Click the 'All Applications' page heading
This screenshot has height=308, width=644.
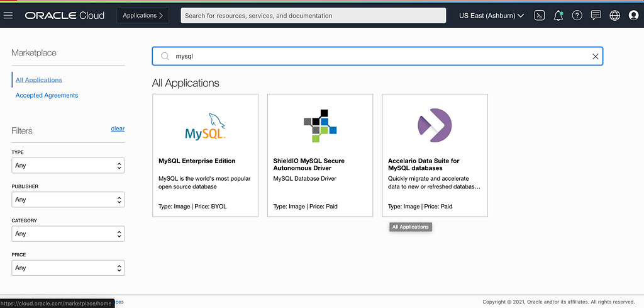186,83
